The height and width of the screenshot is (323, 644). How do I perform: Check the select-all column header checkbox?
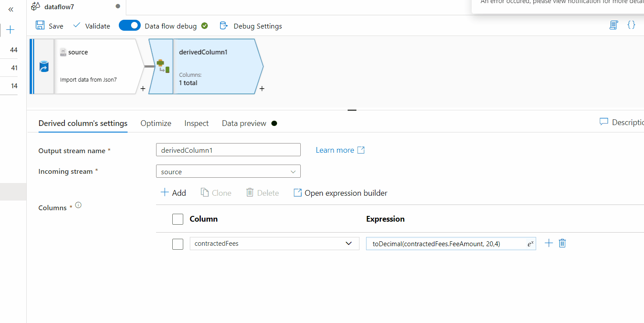point(178,219)
